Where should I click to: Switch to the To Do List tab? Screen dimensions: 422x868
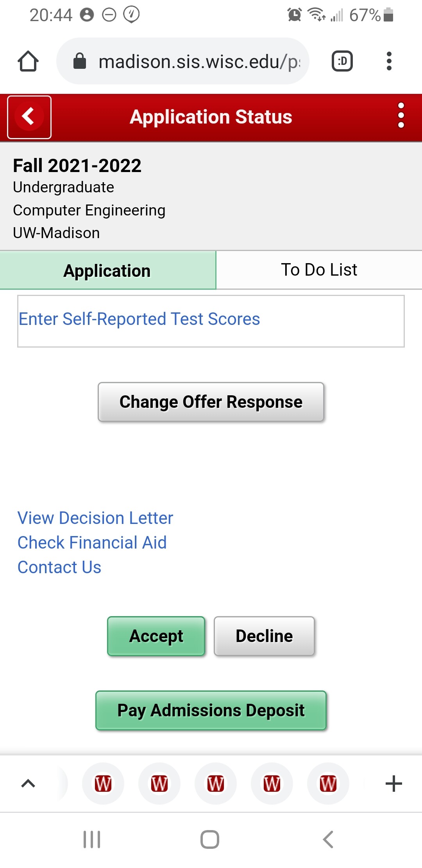pyautogui.click(x=319, y=270)
